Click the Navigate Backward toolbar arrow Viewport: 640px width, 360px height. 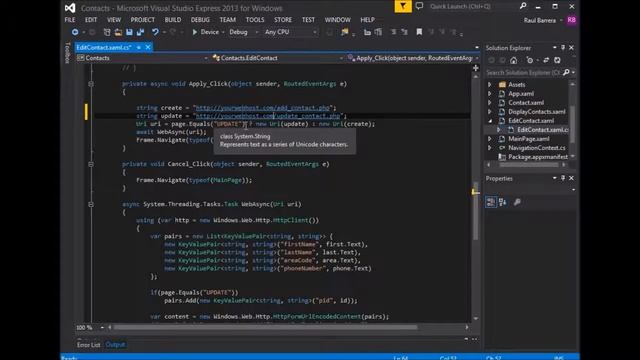tap(75, 32)
